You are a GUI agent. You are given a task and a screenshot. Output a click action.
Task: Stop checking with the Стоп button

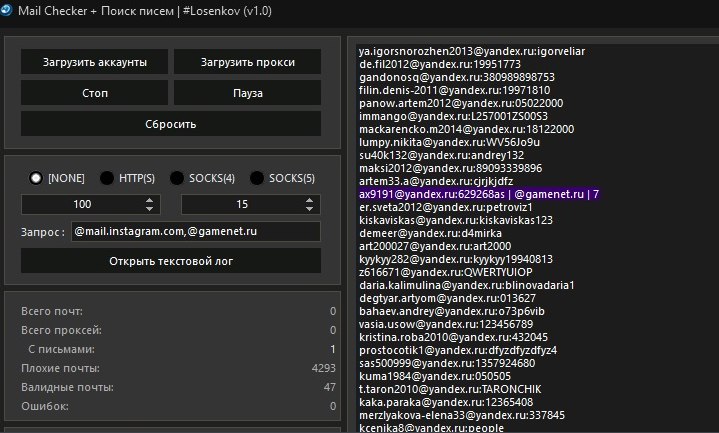click(x=94, y=93)
